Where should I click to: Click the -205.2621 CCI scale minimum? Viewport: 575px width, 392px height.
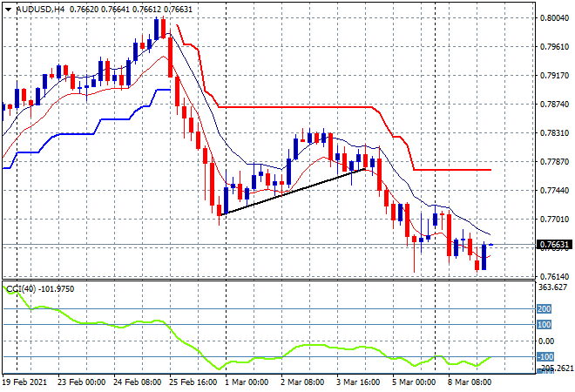556,368
